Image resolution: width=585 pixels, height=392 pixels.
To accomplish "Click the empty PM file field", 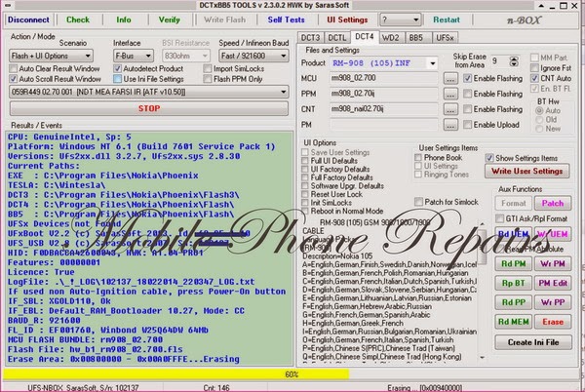I will pyautogui.click(x=383, y=125).
